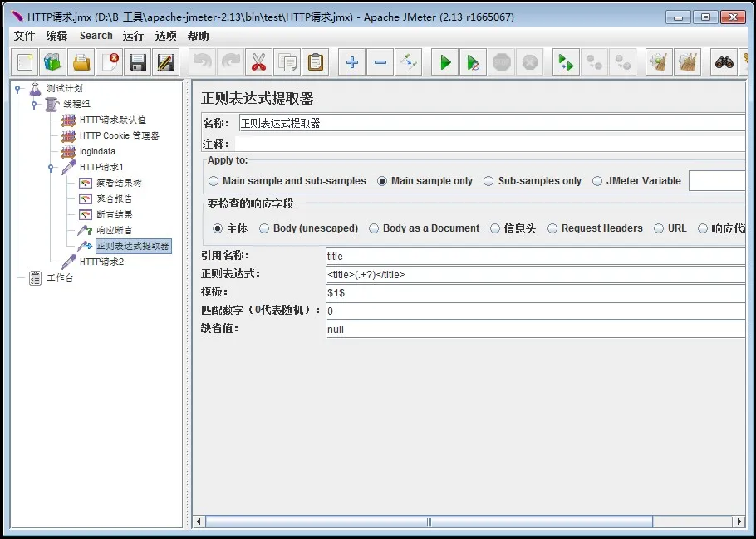Click the minus Collapse All icon
Image resolution: width=756 pixels, height=539 pixels.
[380, 62]
